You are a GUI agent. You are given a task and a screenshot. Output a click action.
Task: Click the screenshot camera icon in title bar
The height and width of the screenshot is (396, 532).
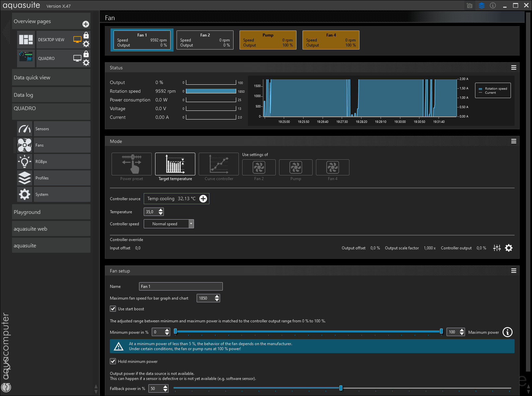point(469,6)
